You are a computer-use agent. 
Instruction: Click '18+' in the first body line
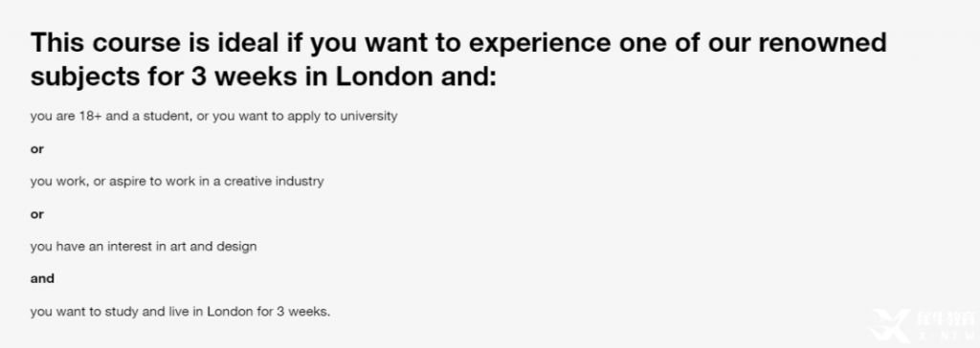[x=91, y=117]
